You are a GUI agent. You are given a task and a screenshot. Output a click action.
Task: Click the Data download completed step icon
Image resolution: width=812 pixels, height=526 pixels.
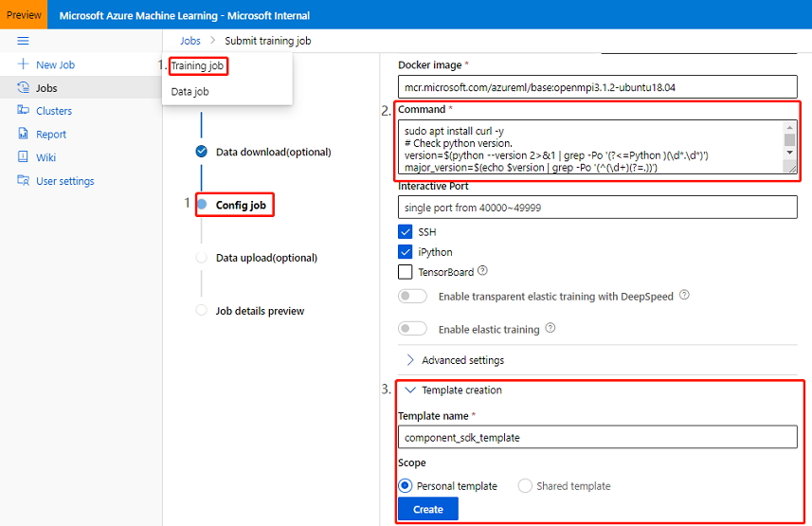[x=202, y=152]
